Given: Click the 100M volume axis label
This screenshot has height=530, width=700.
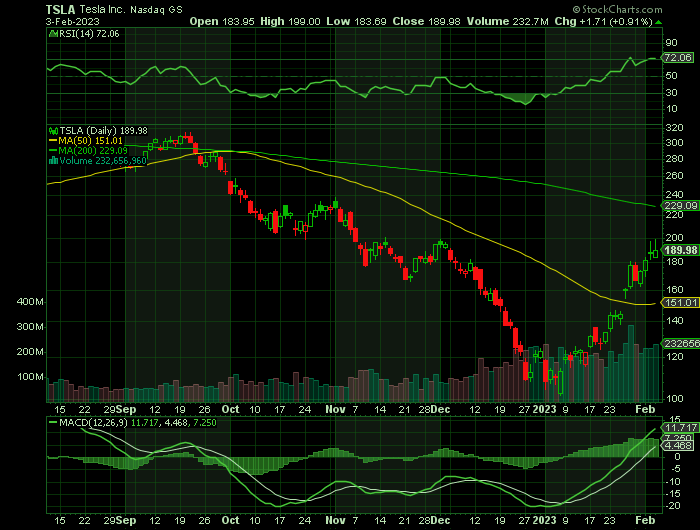Looking at the screenshot, I should [x=30, y=377].
